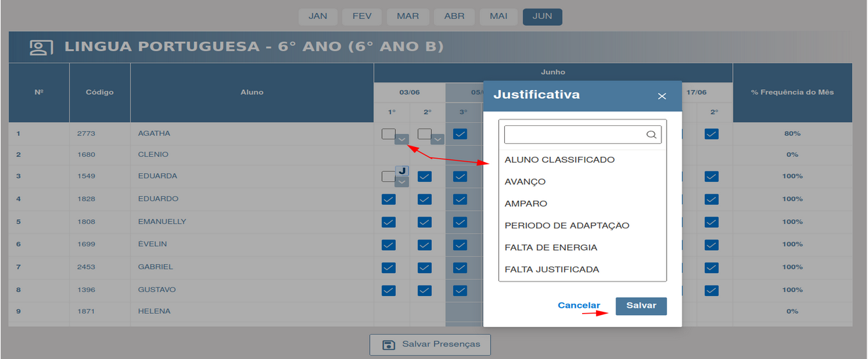Click the student icon beside LINGUA PORTUGUESA title
This screenshot has width=868, height=359.
pos(41,47)
